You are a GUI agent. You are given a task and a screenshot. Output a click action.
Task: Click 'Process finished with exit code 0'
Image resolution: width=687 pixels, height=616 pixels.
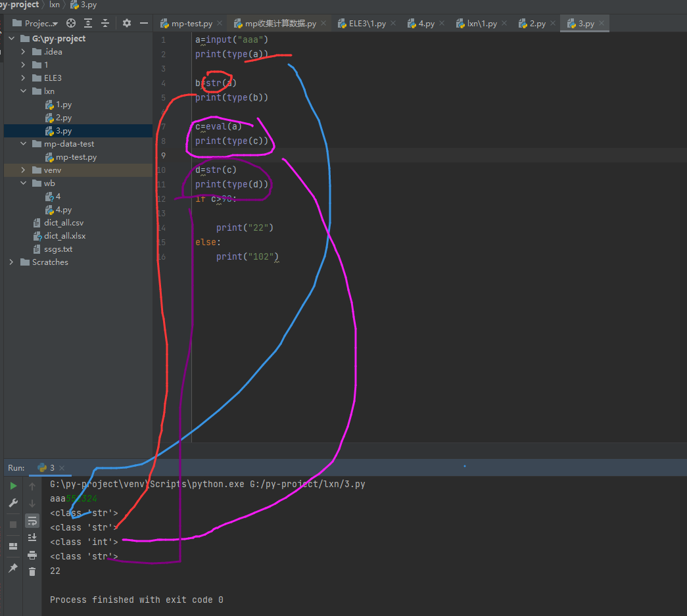[x=136, y=600]
